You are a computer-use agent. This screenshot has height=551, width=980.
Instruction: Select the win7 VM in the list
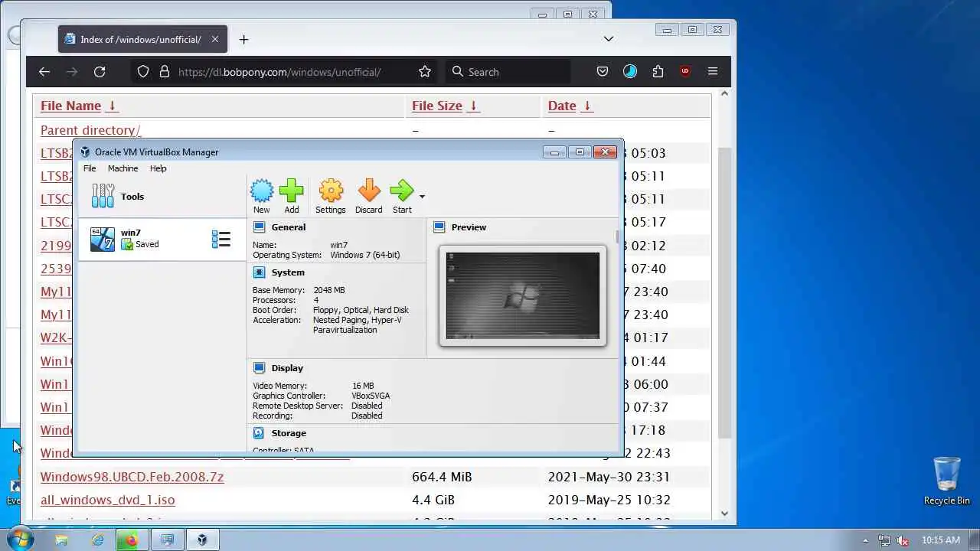click(x=162, y=240)
